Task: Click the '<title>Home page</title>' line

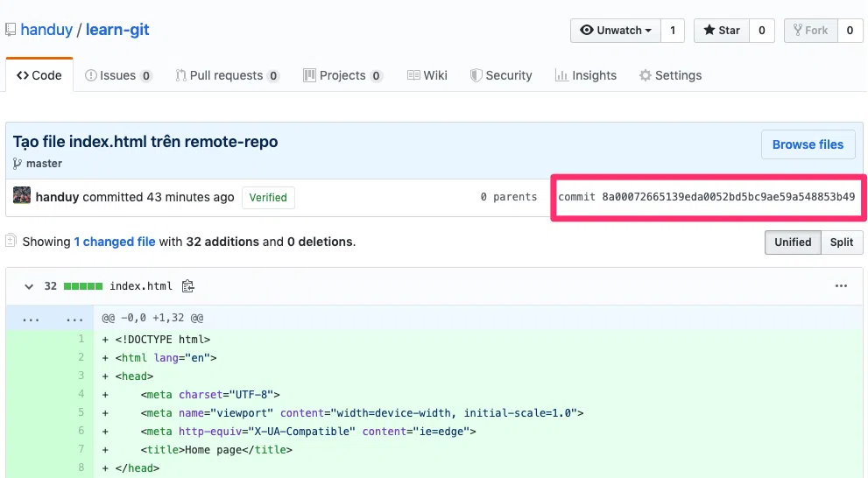Action: (x=216, y=450)
